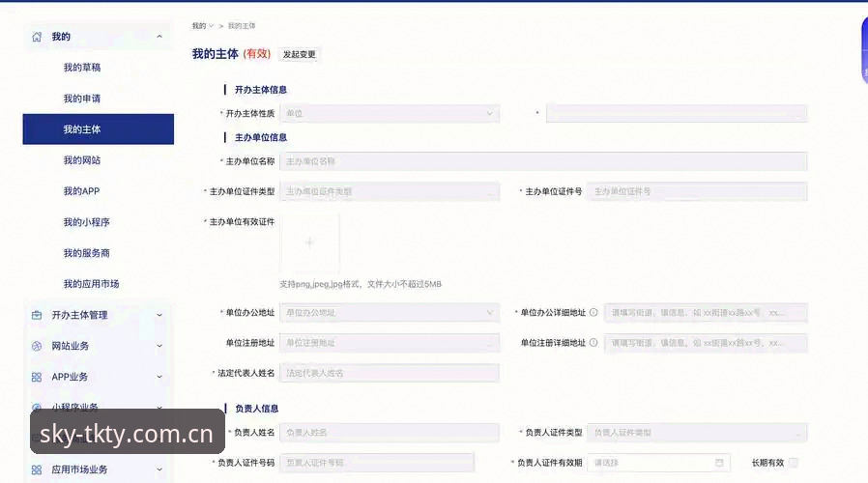868x483 pixels.
Task: Open dropdown to the right of 开办主体性质
Action: [677, 113]
